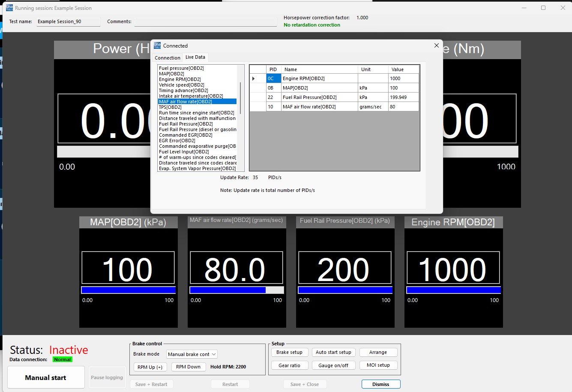Close the Connected dialog window
The height and width of the screenshot is (392, 572).
436,45
